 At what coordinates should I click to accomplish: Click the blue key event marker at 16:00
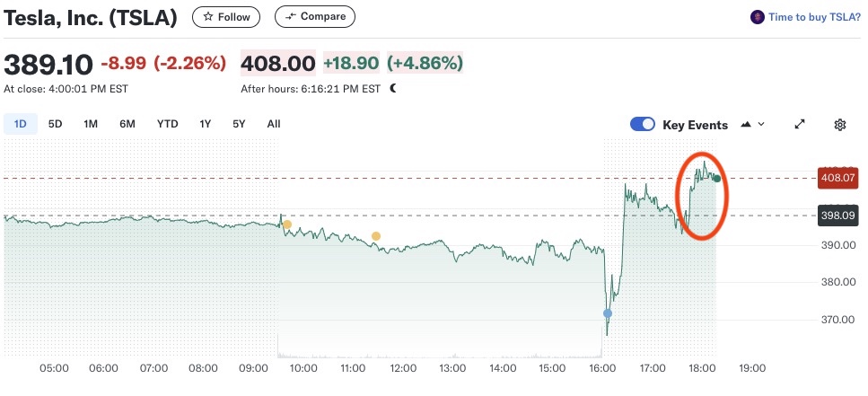point(608,313)
